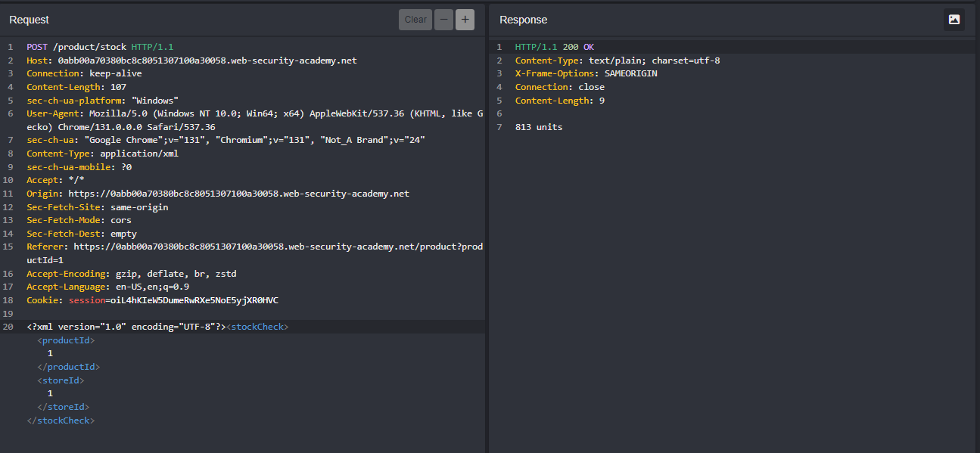Screen dimensions: 980x453
Task: Click the Clear button
Action: point(415,19)
